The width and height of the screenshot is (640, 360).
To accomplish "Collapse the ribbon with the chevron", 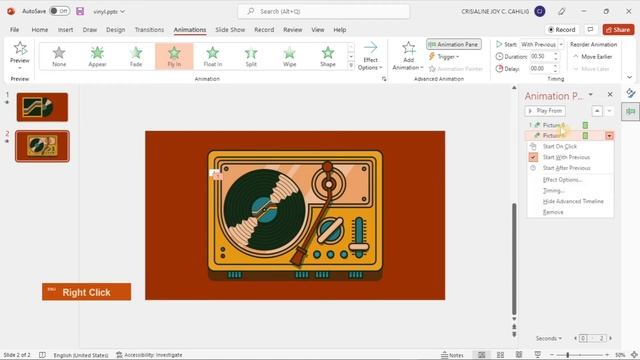I will click(629, 77).
